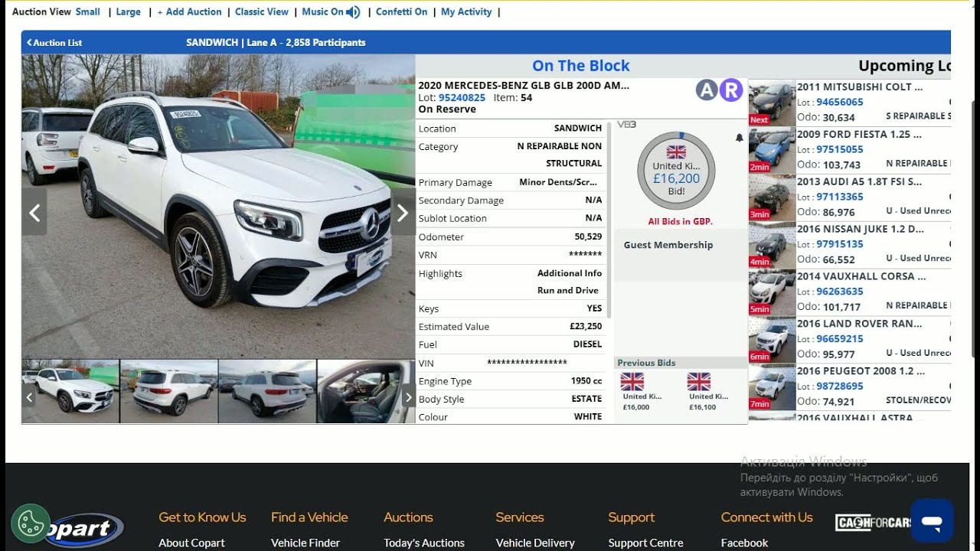Click Land Rover 6min thumbnail

pyautogui.click(x=772, y=341)
